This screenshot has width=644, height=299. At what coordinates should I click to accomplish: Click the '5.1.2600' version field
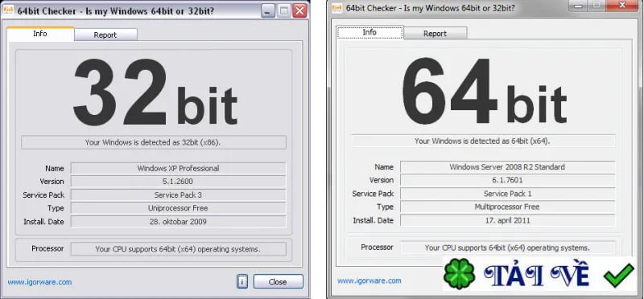click(178, 182)
